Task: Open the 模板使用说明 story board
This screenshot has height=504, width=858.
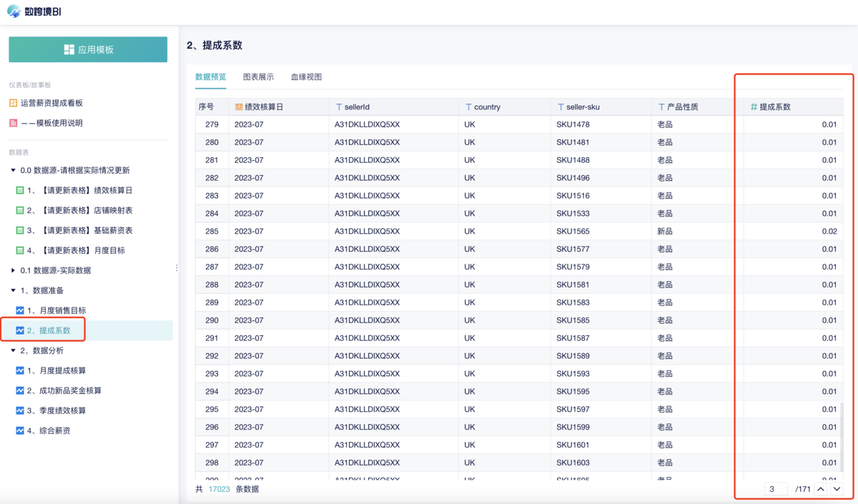Action: 51,123
